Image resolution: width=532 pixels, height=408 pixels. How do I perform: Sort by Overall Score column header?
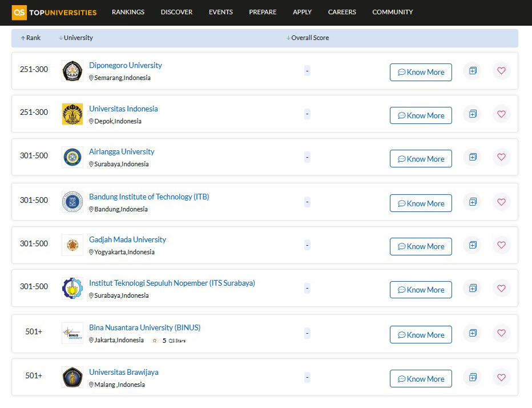(x=308, y=38)
